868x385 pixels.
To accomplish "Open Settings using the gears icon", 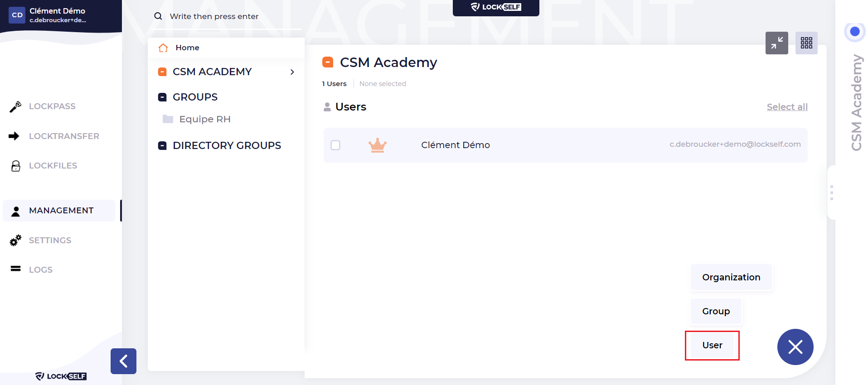I will coord(15,240).
